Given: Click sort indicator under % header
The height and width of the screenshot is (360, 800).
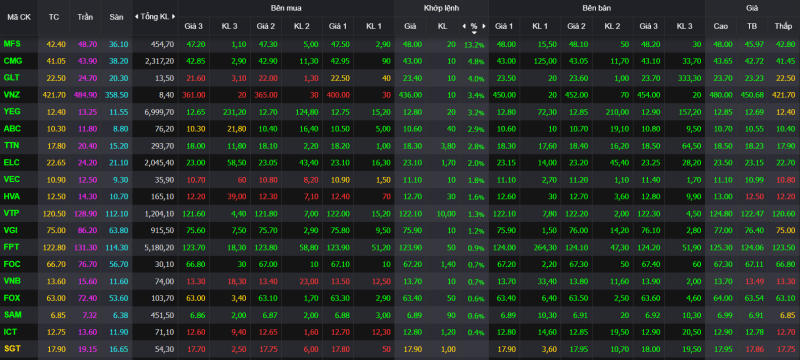Looking at the screenshot, I should pyautogui.click(x=474, y=32).
